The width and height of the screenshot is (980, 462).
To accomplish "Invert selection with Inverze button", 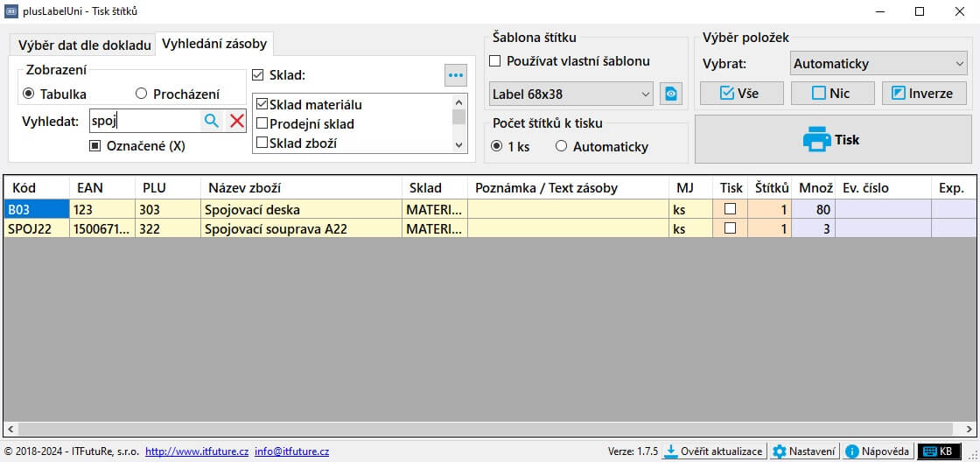I will [924, 93].
